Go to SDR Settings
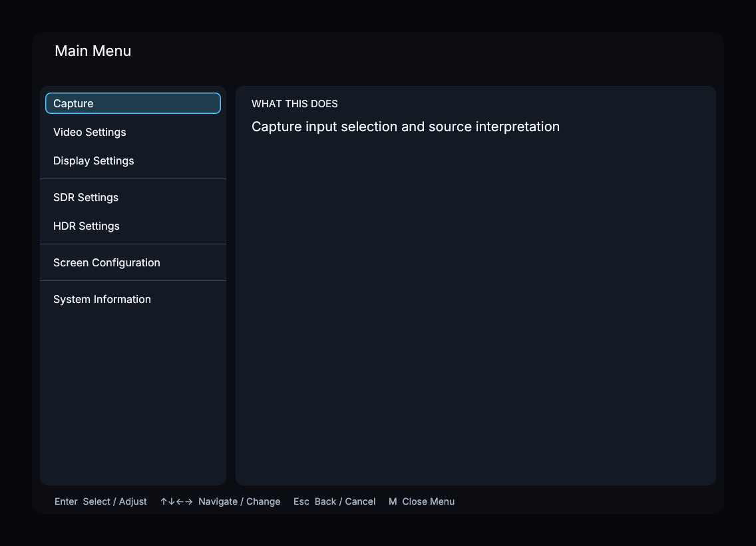This screenshot has width=756, height=546. 133,197
